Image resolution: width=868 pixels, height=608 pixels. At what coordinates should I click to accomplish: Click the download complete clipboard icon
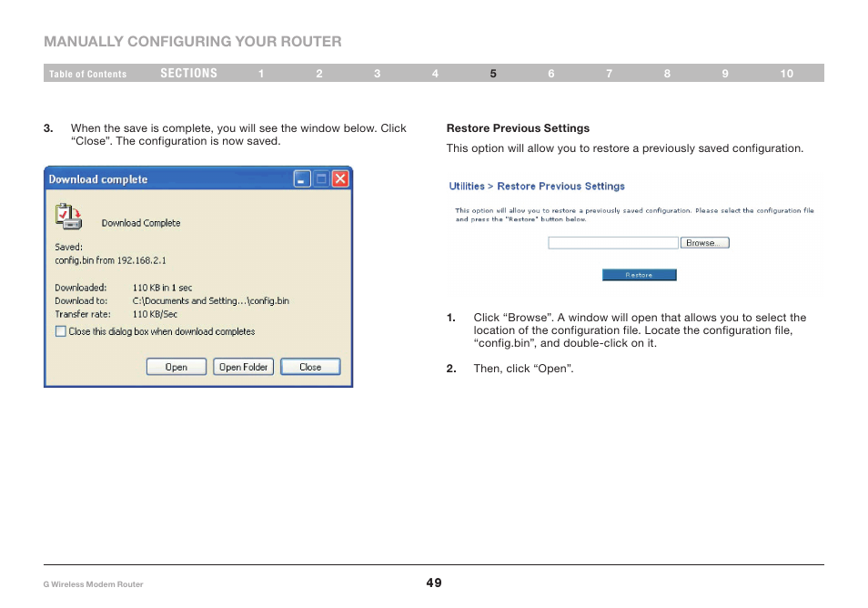[68, 217]
